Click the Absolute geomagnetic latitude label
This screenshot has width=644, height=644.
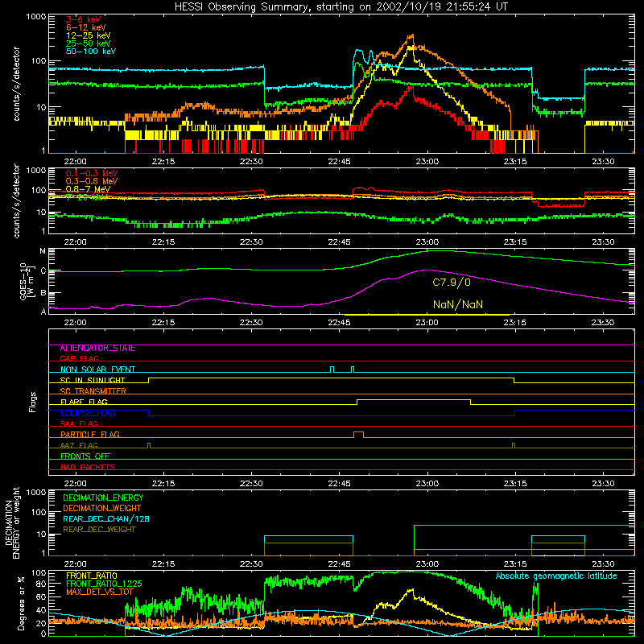(556, 576)
